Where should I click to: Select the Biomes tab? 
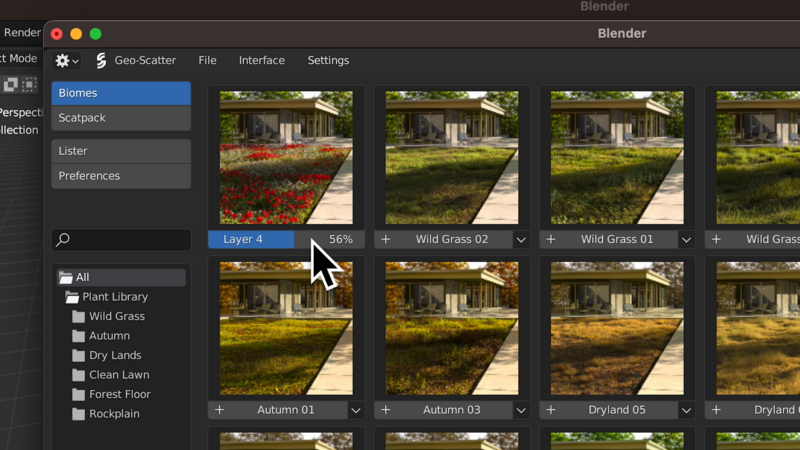[121, 93]
